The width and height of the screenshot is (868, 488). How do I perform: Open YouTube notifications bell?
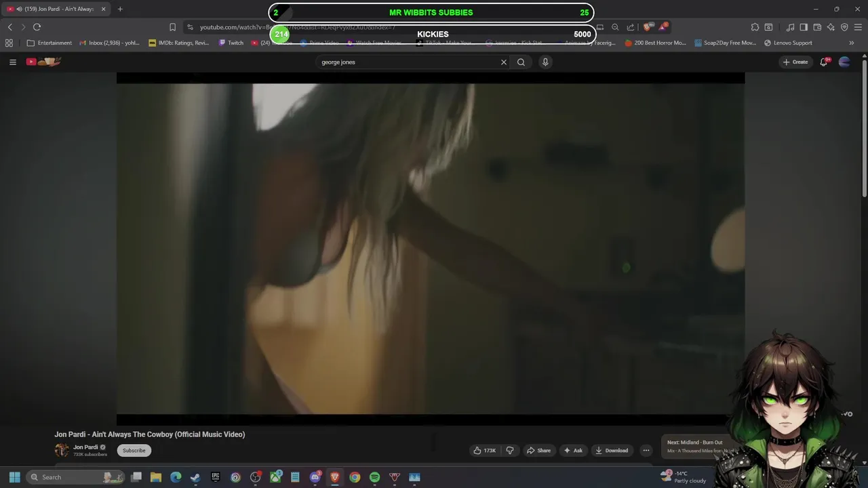[824, 62]
